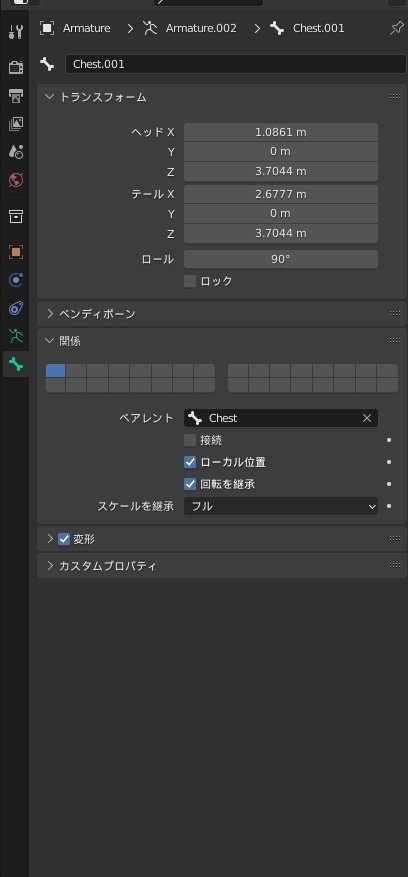408x877 pixels.
Task: Click the テール X value 2.6777 m
Action: click(280, 194)
